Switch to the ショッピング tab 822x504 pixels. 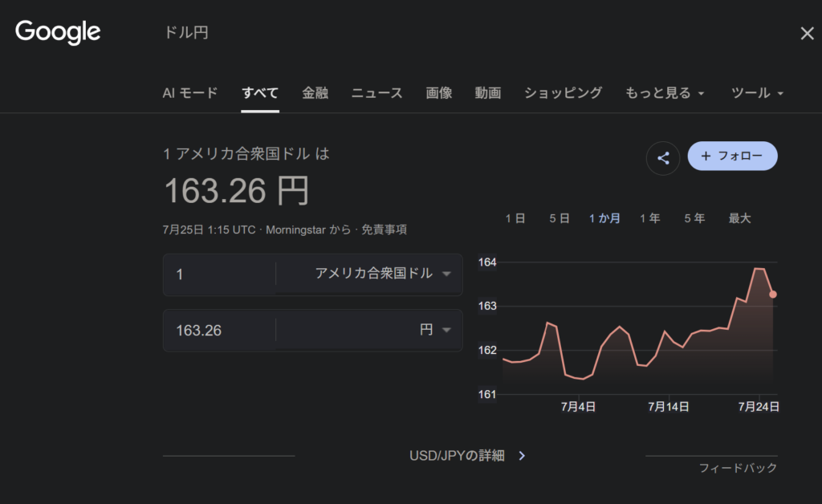pyautogui.click(x=563, y=93)
